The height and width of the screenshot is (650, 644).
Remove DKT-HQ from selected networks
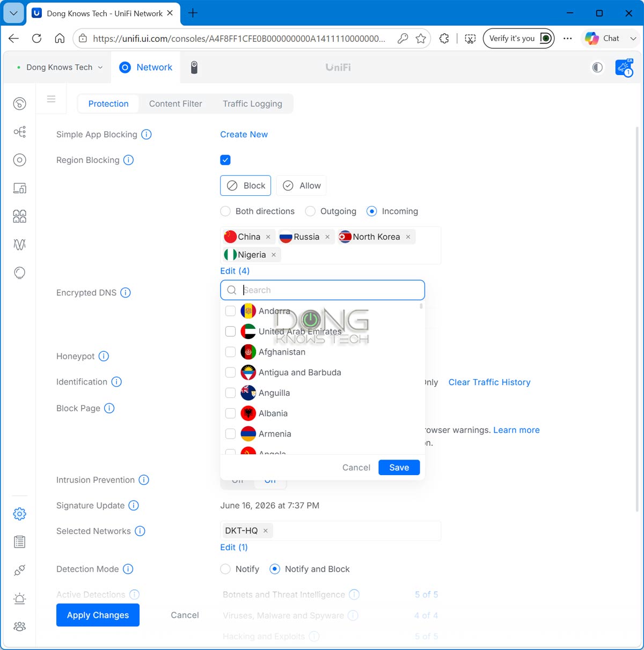(x=266, y=531)
